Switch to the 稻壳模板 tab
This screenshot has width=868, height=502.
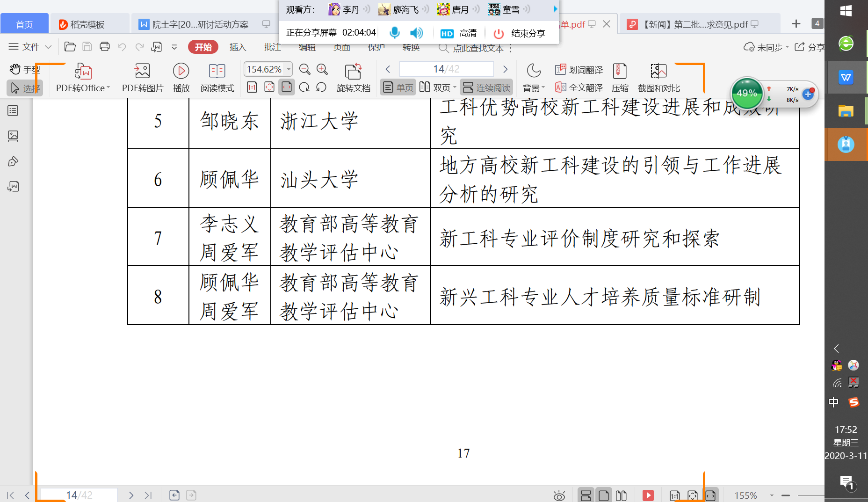(x=87, y=24)
